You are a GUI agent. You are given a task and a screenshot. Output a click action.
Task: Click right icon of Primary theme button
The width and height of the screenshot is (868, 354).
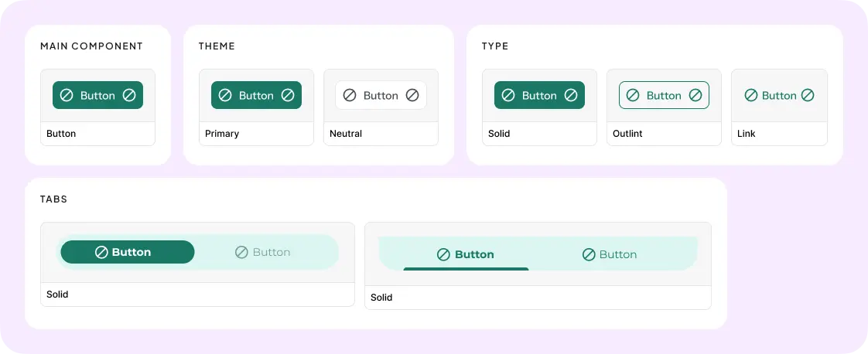point(288,95)
